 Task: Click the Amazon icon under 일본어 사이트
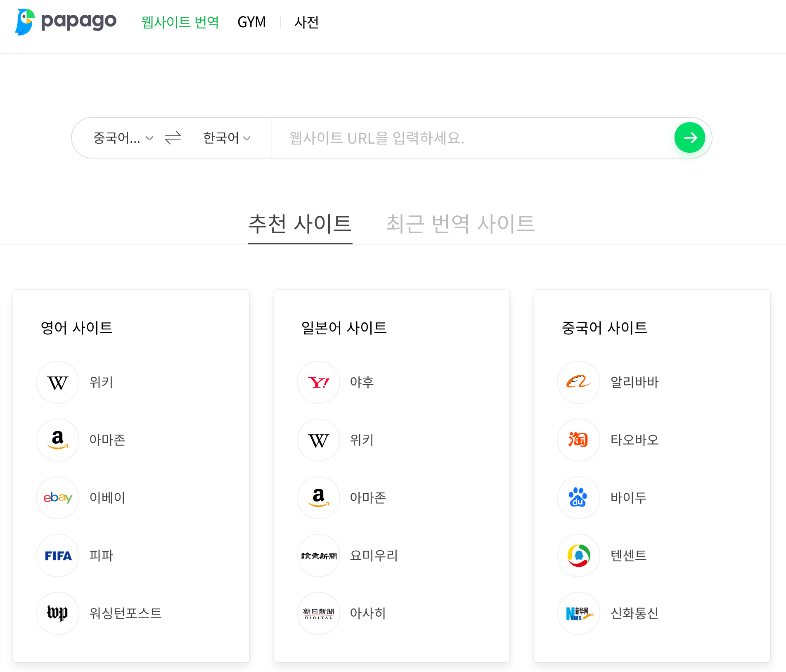tap(319, 498)
